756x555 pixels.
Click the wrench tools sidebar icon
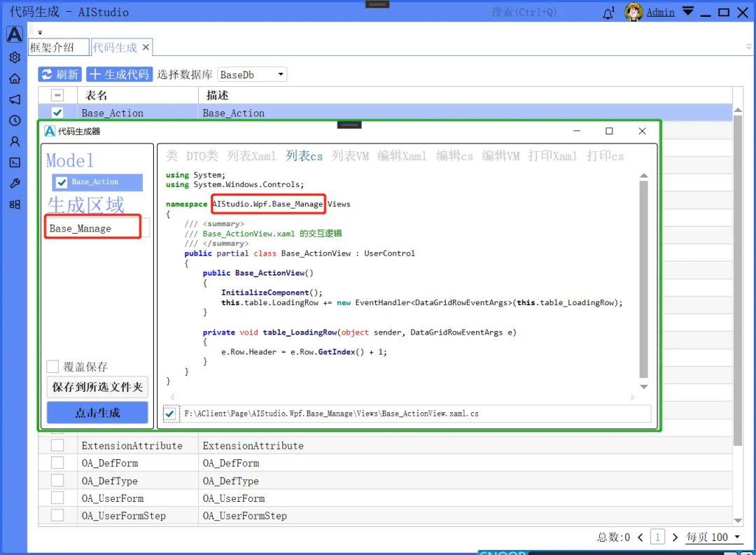(x=14, y=183)
